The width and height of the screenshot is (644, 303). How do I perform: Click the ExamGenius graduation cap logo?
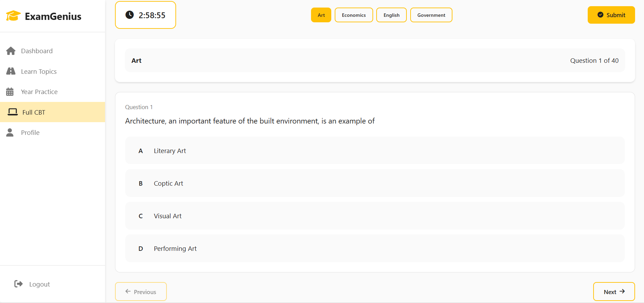tap(13, 16)
